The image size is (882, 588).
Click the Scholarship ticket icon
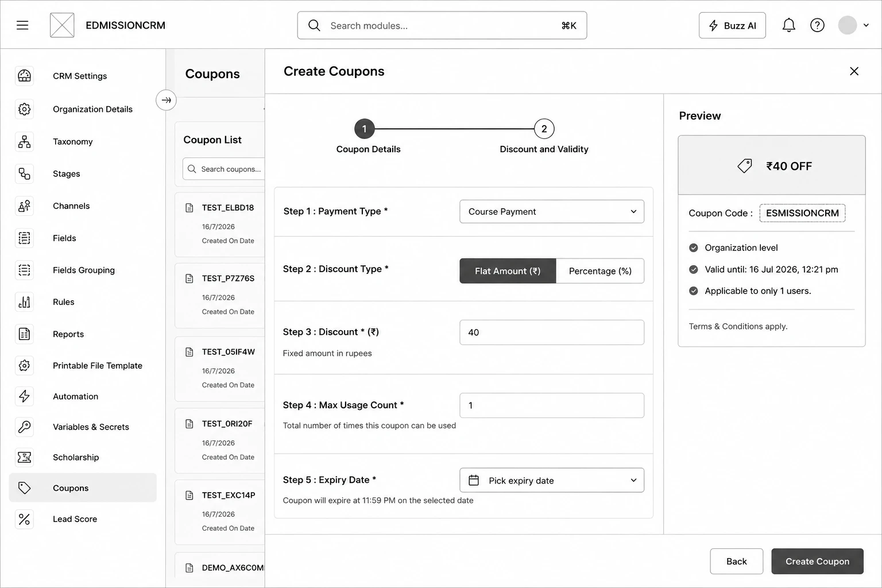pos(24,457)
